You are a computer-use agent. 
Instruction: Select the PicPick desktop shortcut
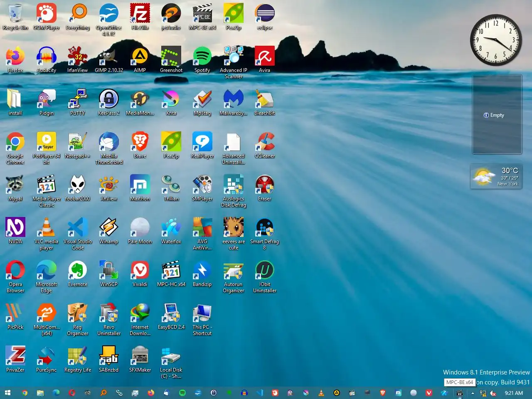(15, 317)
